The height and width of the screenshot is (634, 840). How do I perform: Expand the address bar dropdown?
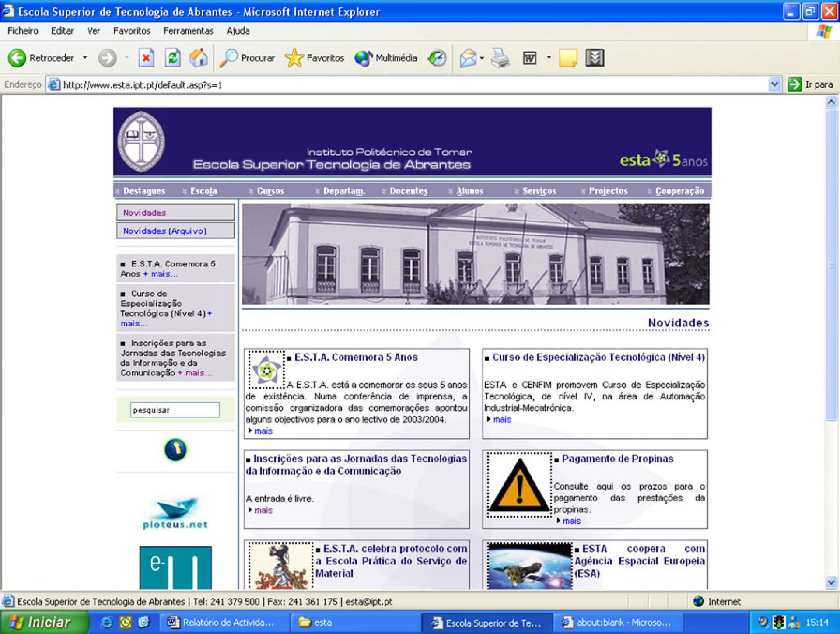(x=774, y=84)
